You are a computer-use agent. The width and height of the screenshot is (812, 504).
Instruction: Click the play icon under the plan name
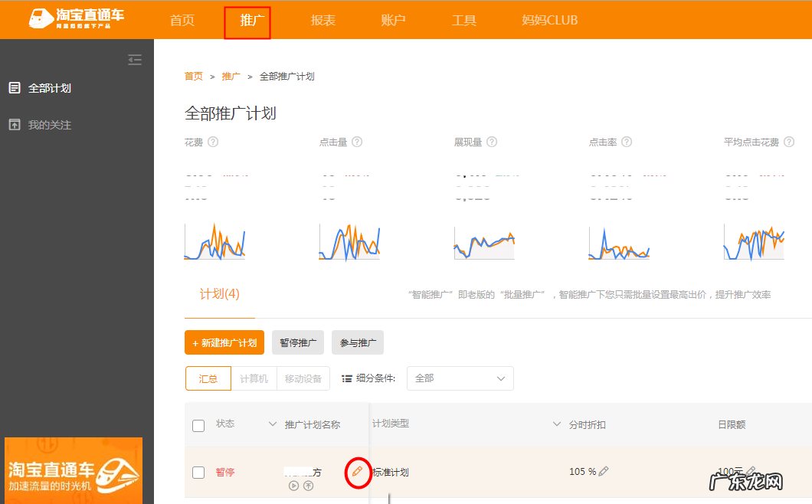click(293, 486)
